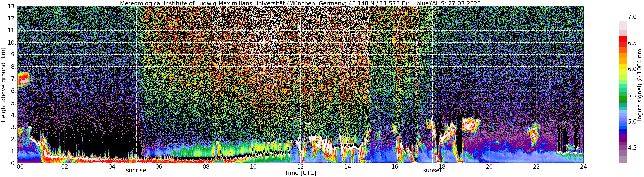Click the '9.' tick on the height axis
The width and height of the screenshot is (644, 177).
[13, 55]
